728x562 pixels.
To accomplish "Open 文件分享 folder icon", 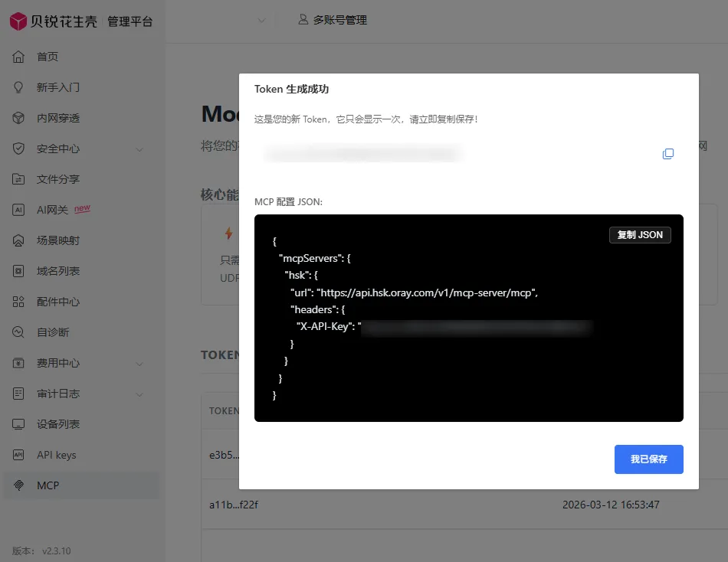I will [19, 179].
